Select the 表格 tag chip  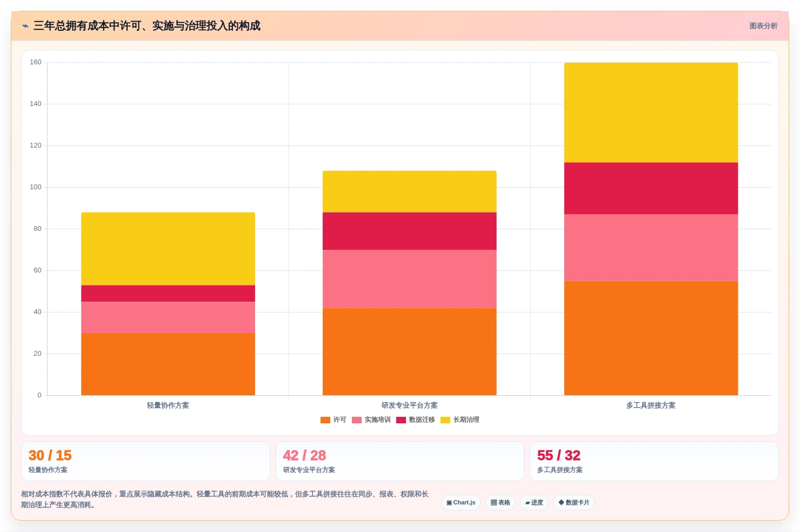coord(501,503)
